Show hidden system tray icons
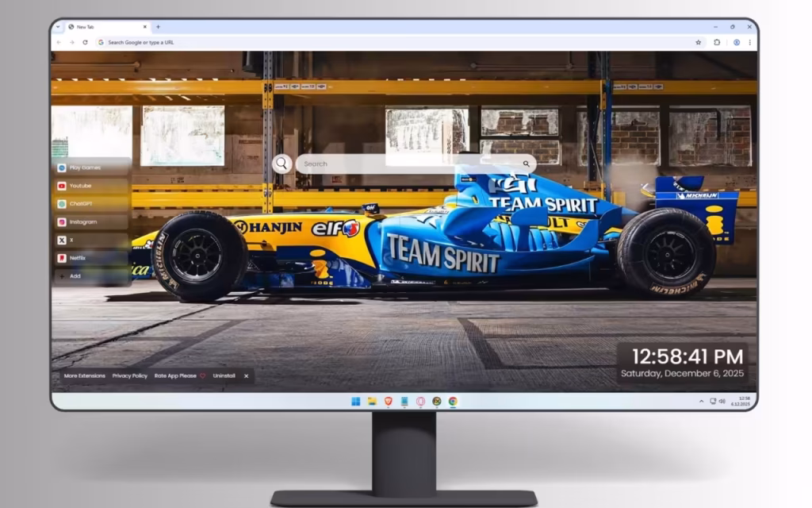 click(x=701, y=401)
